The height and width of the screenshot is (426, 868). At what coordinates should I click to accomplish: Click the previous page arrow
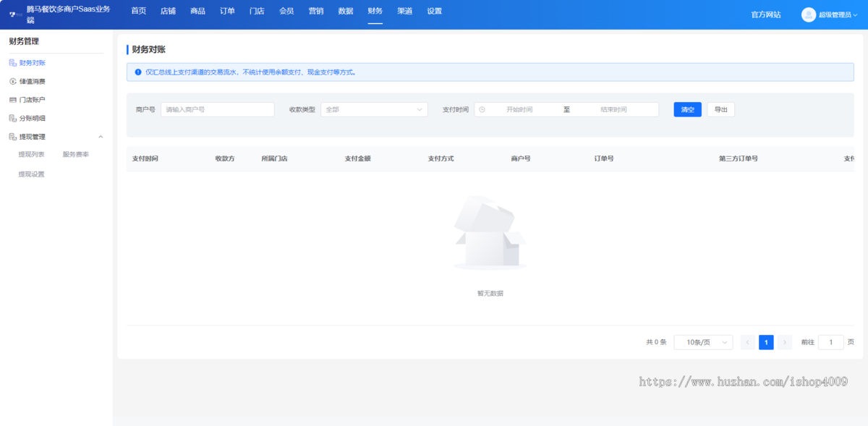(x=748, y=342)
